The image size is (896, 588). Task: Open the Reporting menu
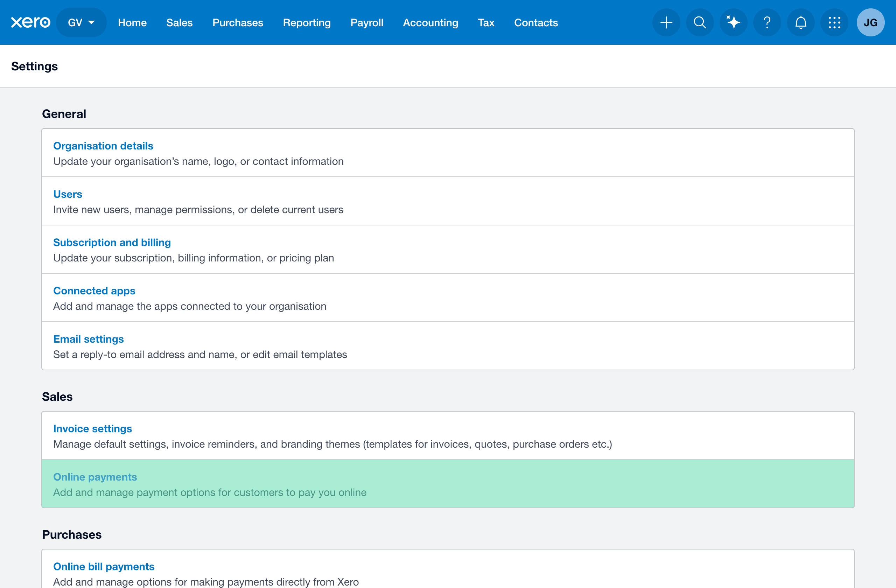point(307,23)
